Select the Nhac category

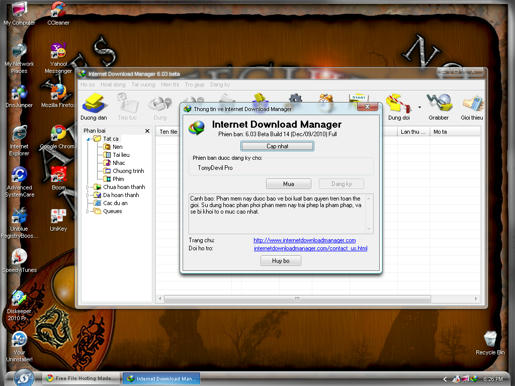point(119,163)
